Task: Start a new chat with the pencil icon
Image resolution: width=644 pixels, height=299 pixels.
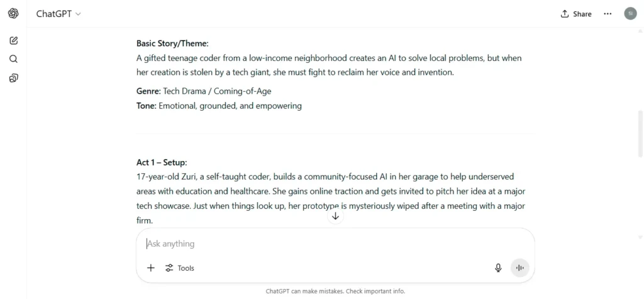Action: click(14, 40)
